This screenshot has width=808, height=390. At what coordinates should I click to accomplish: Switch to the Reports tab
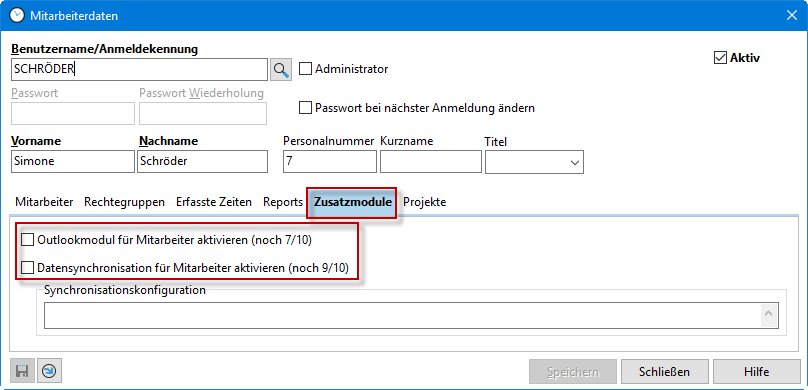click(x=282, y=202)
